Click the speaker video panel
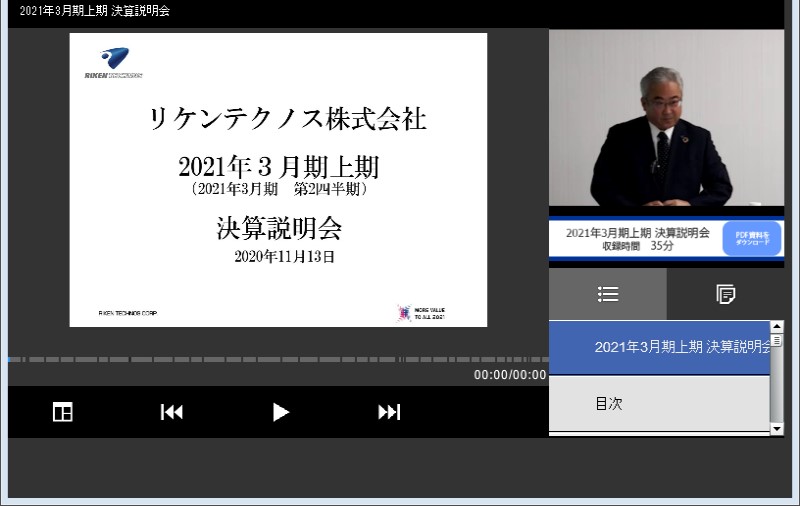 pyautogui.click(x=666, y=118)
